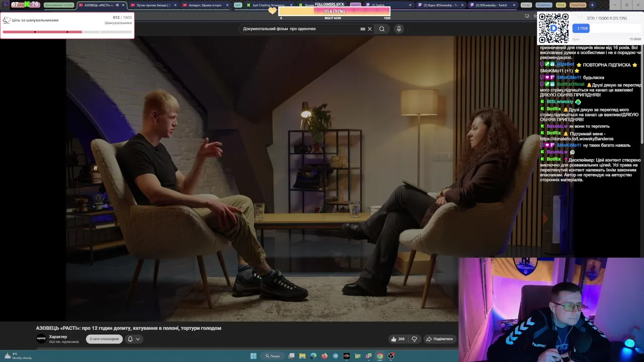644x362 pixels.
Task: Open the Характер channel avatar
Action: point(41,339)
